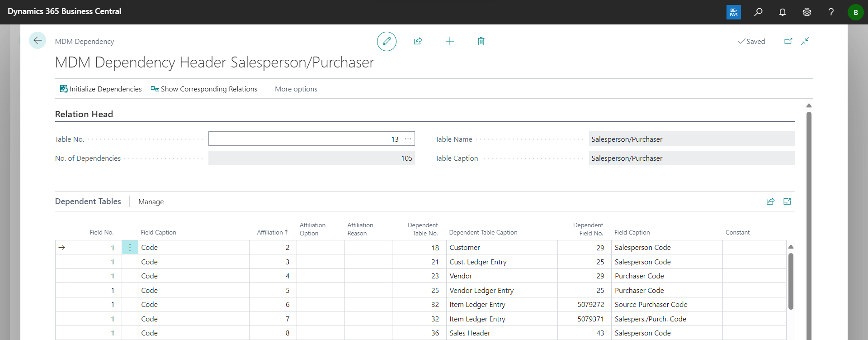Click the Dependent Tables heading
This screenshot has width=868, height=340.
(x=88, y=201)
